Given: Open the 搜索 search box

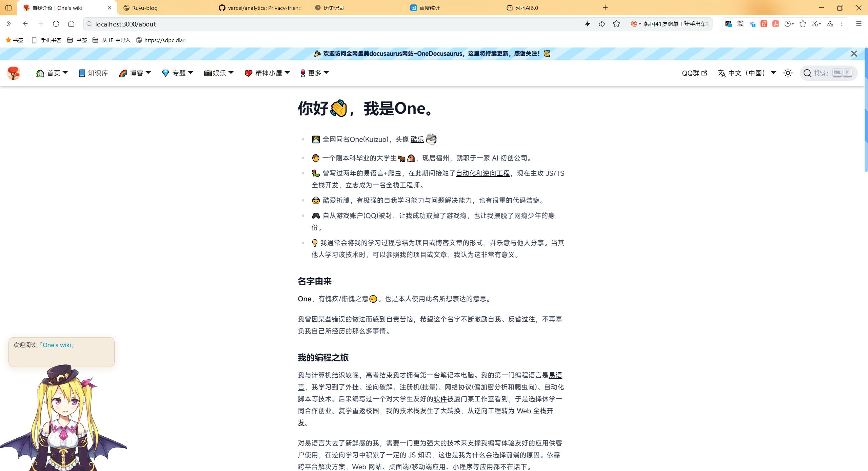Looking at the screenshot, I should click(829, 73).
